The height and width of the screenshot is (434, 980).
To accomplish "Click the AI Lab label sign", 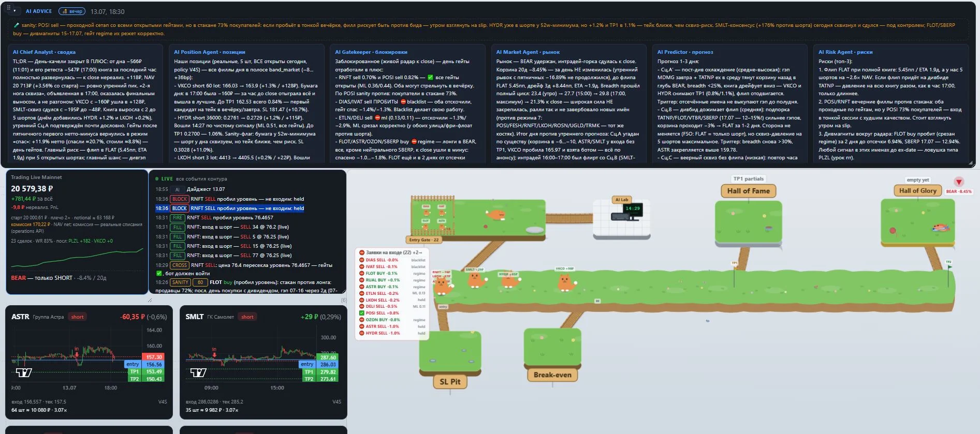I will (x=621, y=200).
